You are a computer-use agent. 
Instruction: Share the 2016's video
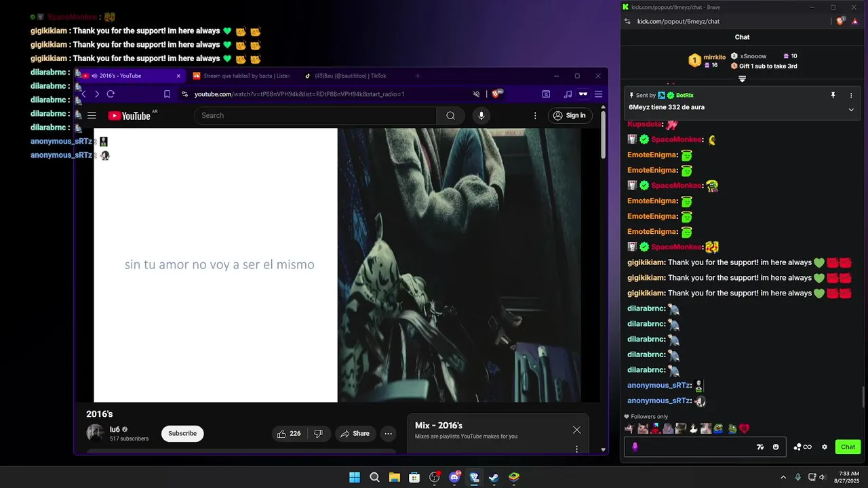[x=355, y=434]
